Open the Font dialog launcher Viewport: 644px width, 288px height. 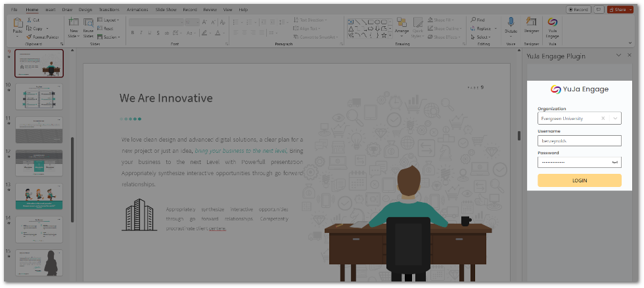pos(226,43)
